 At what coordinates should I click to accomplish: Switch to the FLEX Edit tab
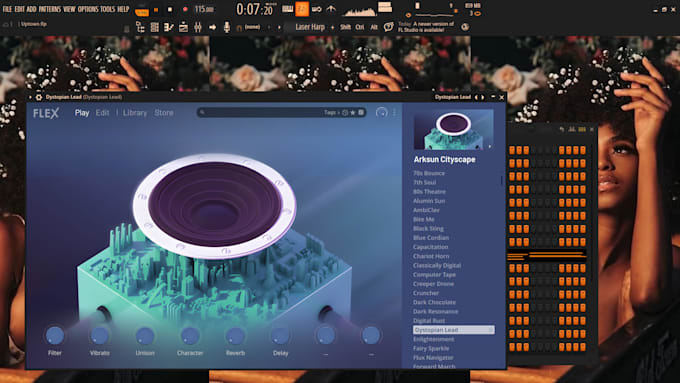pyautogui.click(x=102, y=113)
